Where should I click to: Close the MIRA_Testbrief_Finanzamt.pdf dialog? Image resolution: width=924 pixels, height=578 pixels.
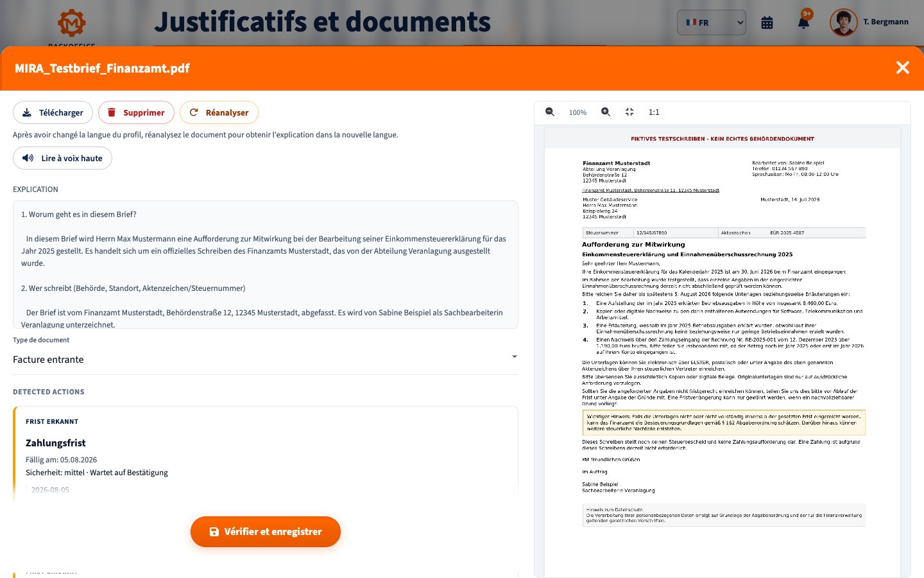tap(903, 67)
